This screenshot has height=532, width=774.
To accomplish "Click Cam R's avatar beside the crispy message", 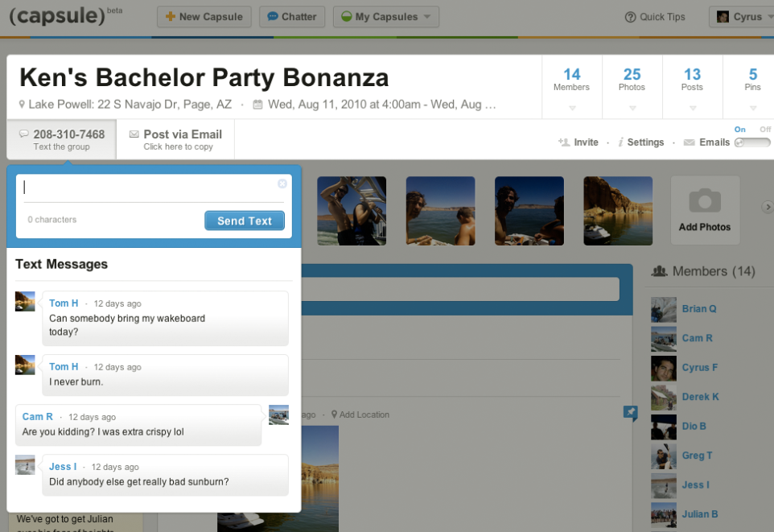I will click(278, 415).
